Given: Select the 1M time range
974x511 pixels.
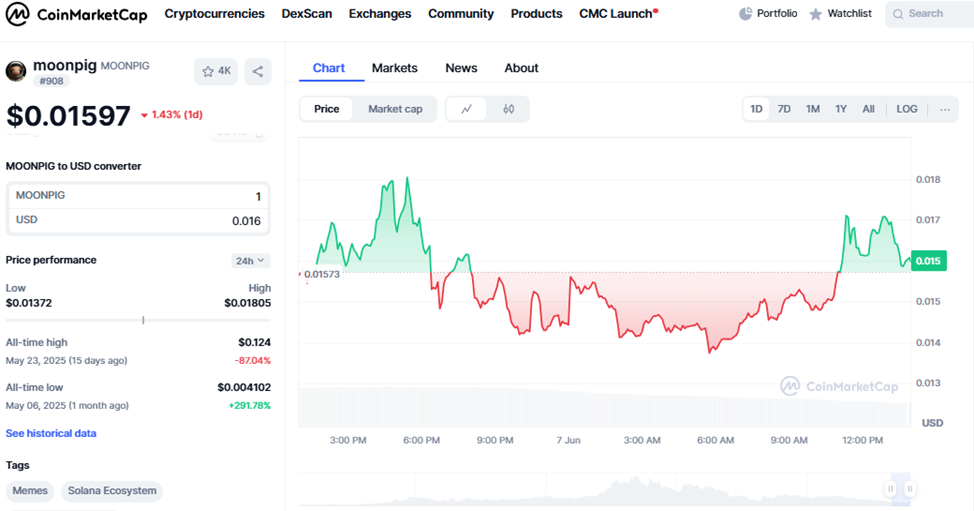Looking at the screenshot, I should point(813,109).
